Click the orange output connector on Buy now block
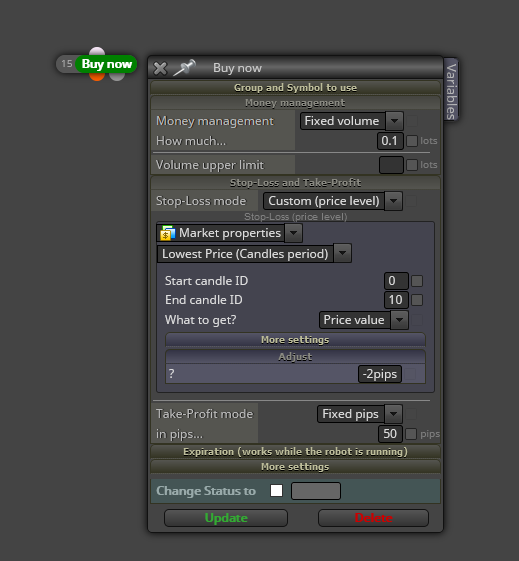The height and width of the screenshot is (561, 519). point(97,76)
